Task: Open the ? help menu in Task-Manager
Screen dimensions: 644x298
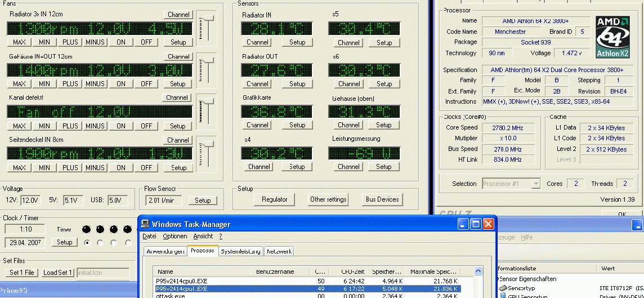Action: tap(221, 237)
